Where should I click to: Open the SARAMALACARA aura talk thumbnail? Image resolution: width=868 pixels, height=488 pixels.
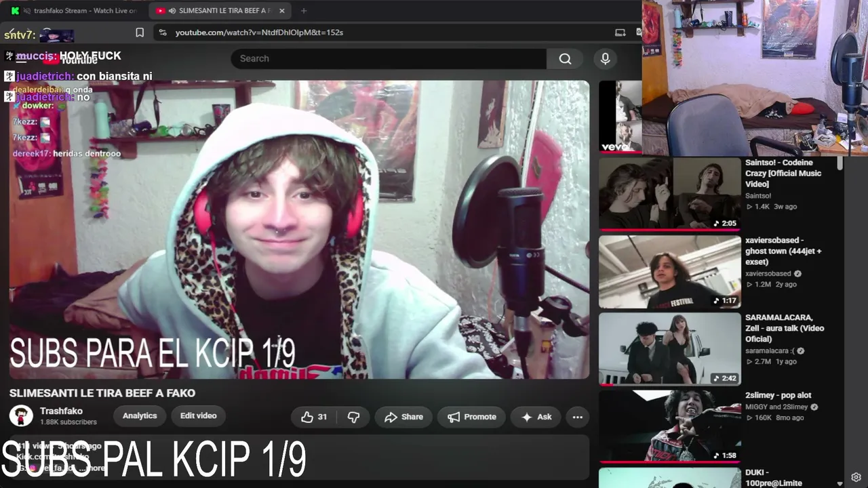point(669,349)
